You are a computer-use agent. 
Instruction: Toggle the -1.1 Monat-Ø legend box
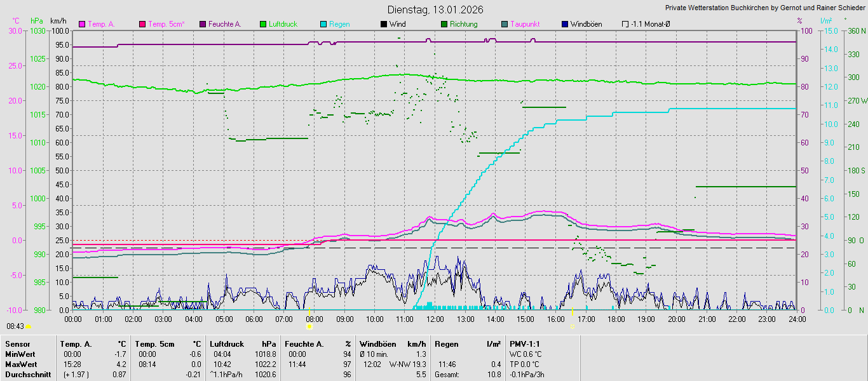point(625,24)
